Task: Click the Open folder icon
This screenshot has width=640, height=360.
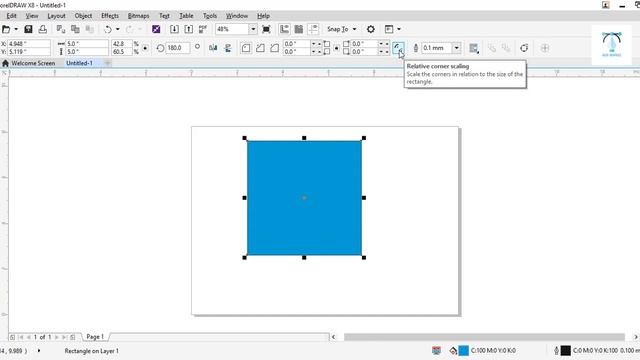Action: [x=6, y=29]
